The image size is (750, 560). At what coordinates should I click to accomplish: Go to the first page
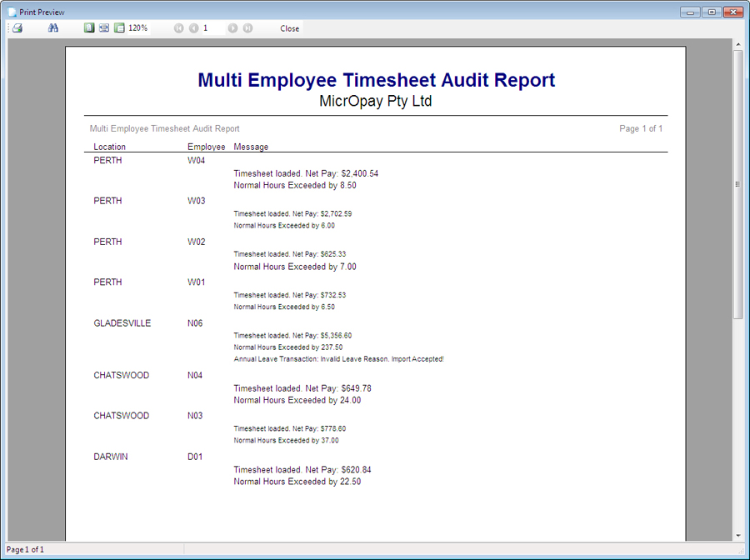[178, 28]
